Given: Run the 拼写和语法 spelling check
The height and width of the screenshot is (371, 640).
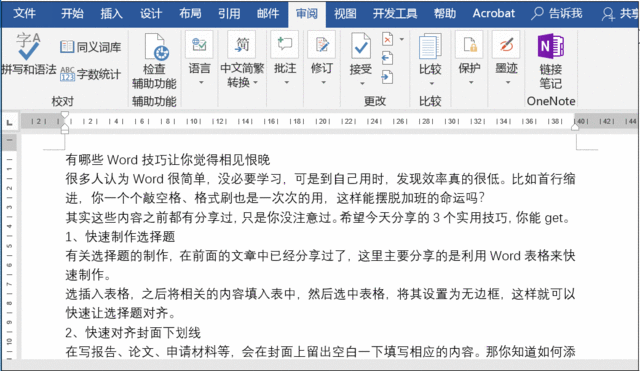Looking at the screenshot, I should point(29,54).
